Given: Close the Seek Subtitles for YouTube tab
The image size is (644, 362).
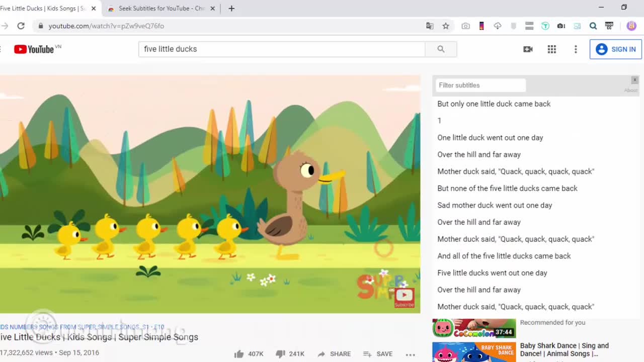Looking at the screenshot, I should pos(212,9).
